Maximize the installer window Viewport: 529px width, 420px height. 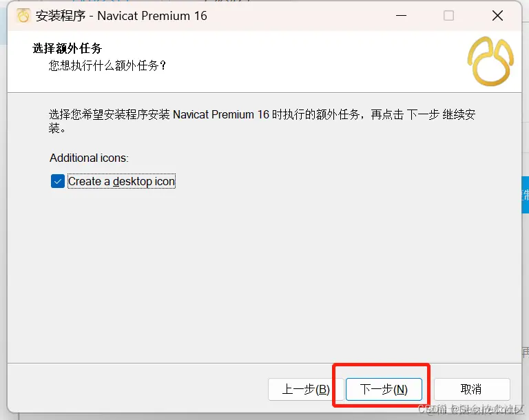[448, 16]
